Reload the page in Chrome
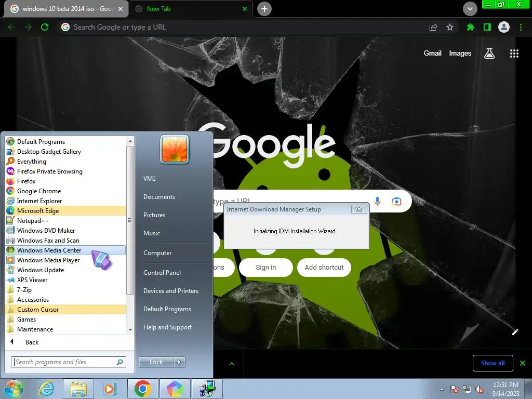The width and height of the screenshot is (532, 399). pyautogui.click(x=45, y=27)
